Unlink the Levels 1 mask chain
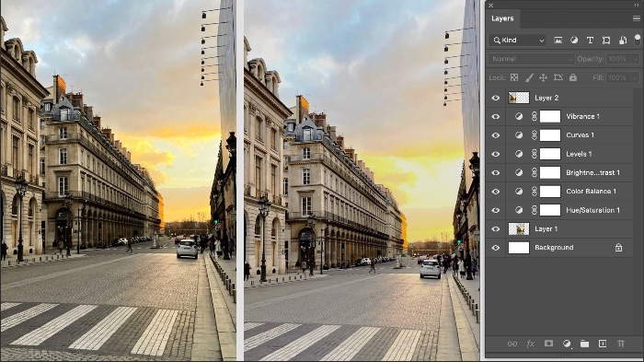Screen dimensions: 644x362 [x=535, y=154]
